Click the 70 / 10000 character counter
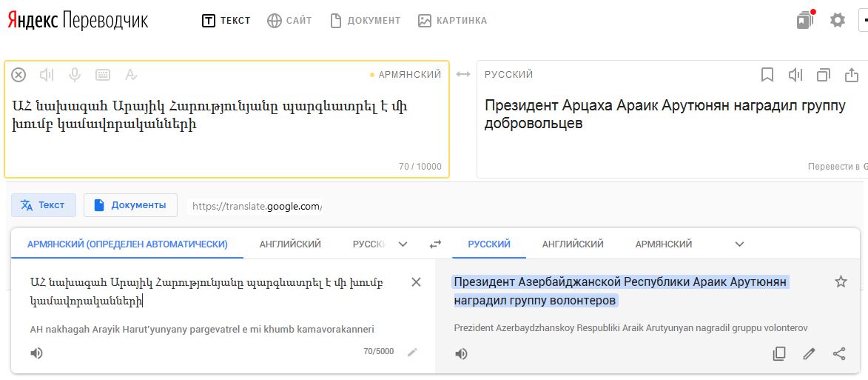The width and height of the screenshot is (868, 380). (420, 166)
